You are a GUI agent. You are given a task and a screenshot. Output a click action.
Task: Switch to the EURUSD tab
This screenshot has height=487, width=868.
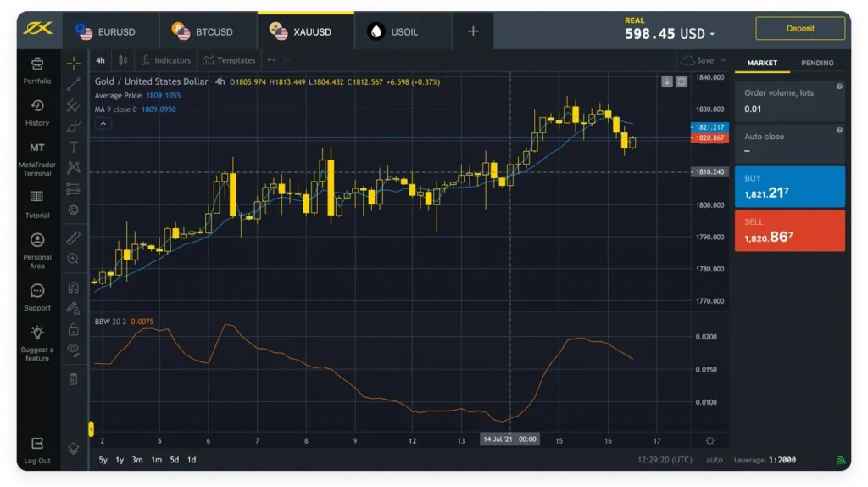pyautogui.click(x=110, y=31)
